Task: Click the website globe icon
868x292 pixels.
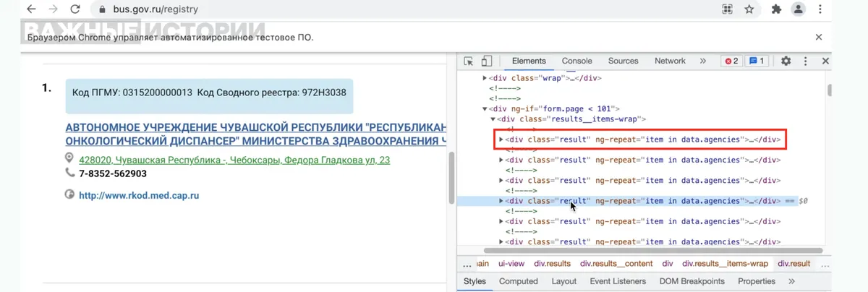Action: pos(70,194)
